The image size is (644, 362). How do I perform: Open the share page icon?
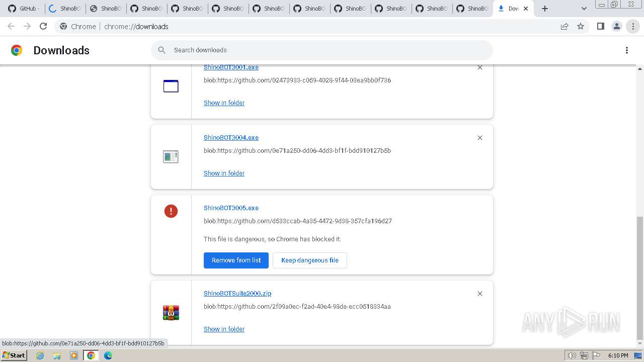pos(565,26)
